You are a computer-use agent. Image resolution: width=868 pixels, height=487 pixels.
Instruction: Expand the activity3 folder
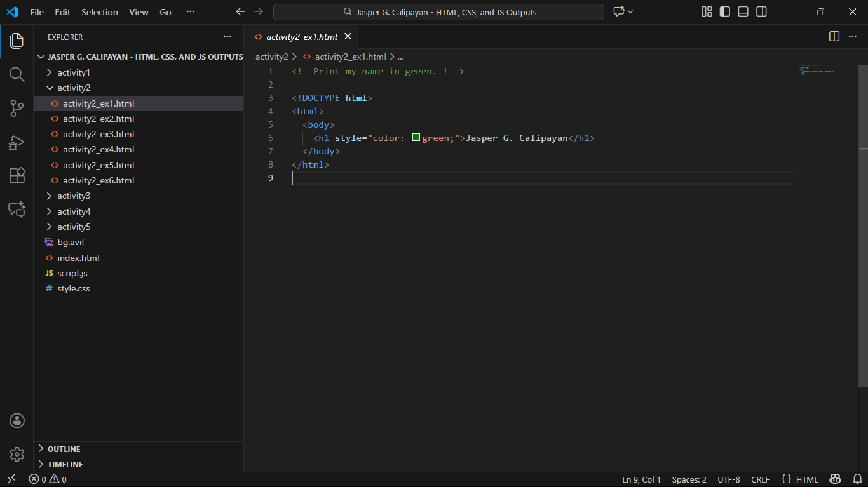(73, 196)
